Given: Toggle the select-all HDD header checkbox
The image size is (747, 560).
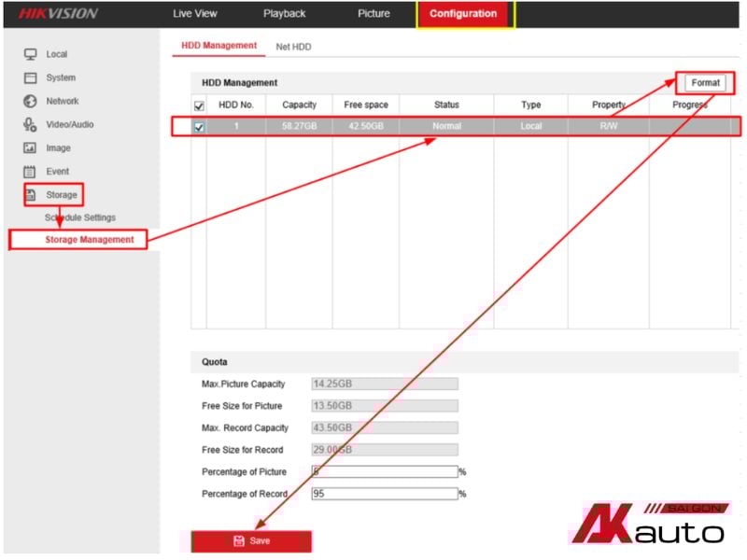Looking at the screenshot, I should click(x=198, y=105).
